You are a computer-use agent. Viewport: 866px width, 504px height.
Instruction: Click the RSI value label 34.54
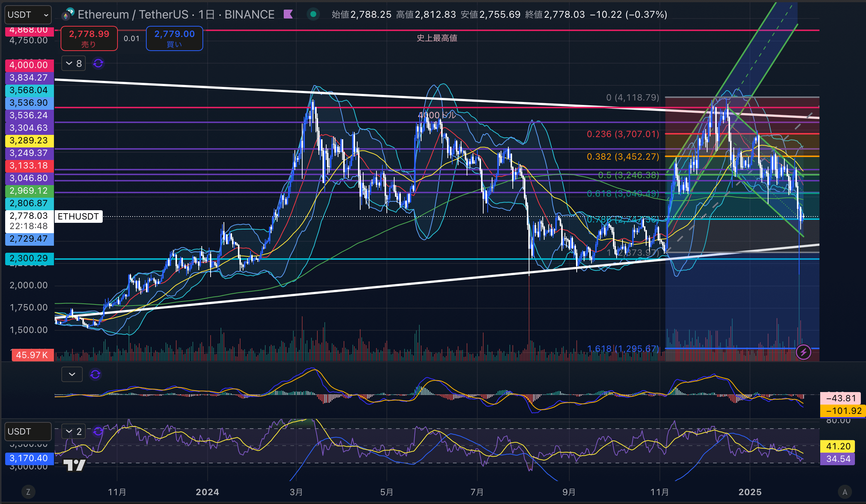[838, 459]
